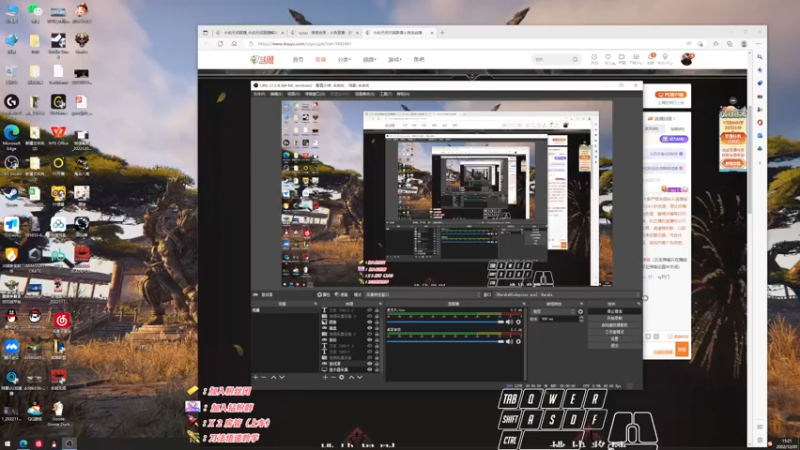Switch to the second browser tab
Viewport: 800px width, 450px height.
[x=324, y=33]
